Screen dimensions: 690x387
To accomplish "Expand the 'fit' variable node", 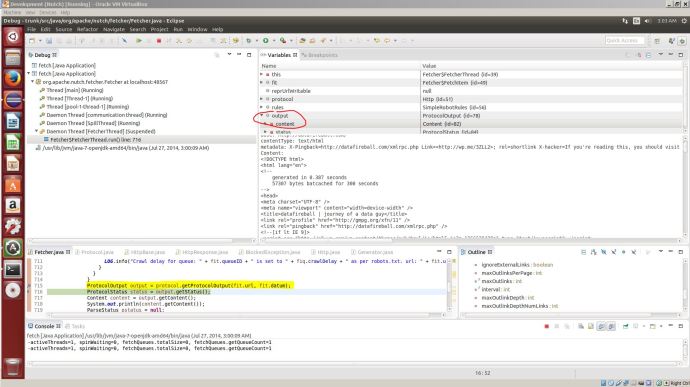I will (262, 82).
